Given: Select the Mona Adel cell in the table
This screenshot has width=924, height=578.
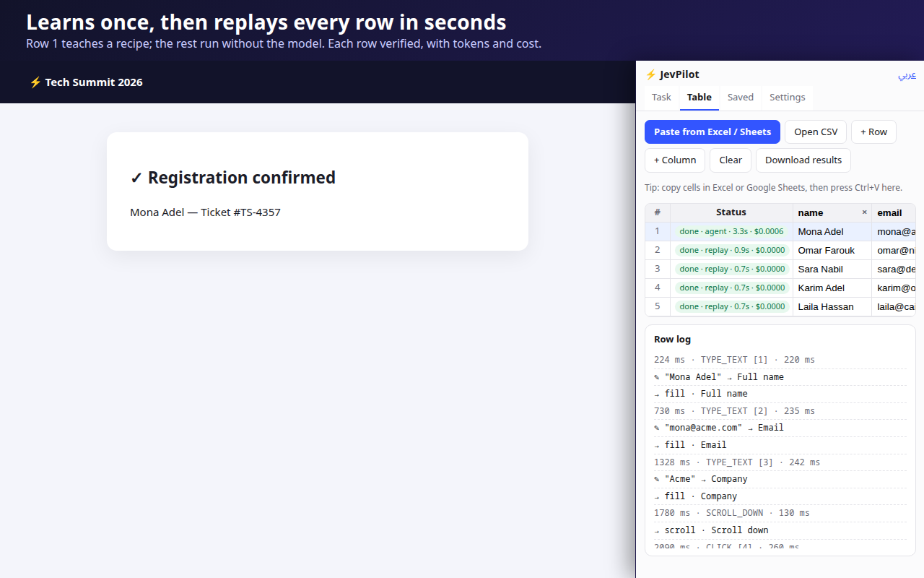Looking at the screenshot, I should (x=832, y=232).
